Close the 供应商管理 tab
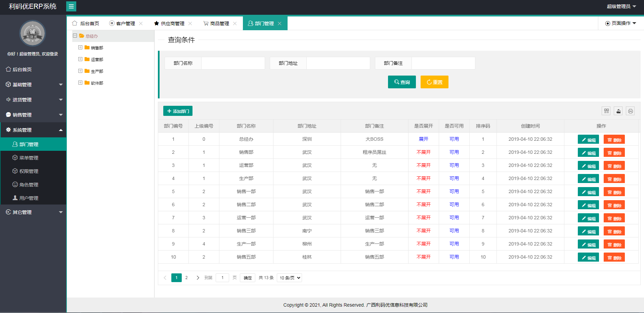The height and width of the screenshot is (313, 644). pos(190,24)
